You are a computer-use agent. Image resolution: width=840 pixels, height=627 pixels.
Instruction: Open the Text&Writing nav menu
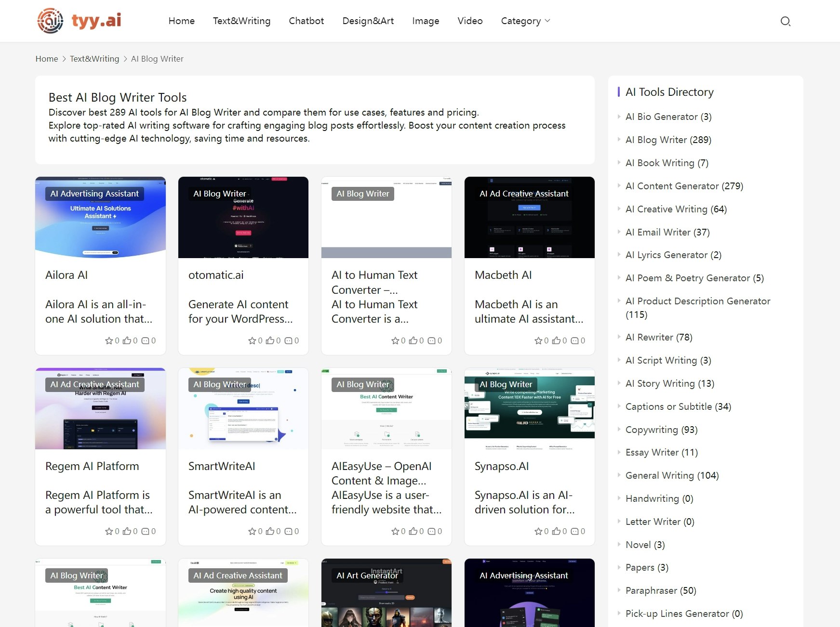click(241, 21)
